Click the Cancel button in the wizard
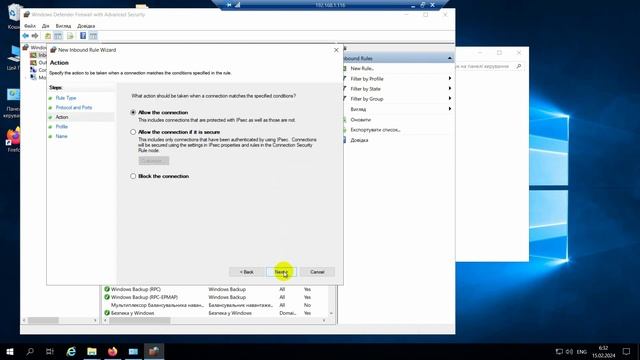The image size is (640, 360). (317, 272)
